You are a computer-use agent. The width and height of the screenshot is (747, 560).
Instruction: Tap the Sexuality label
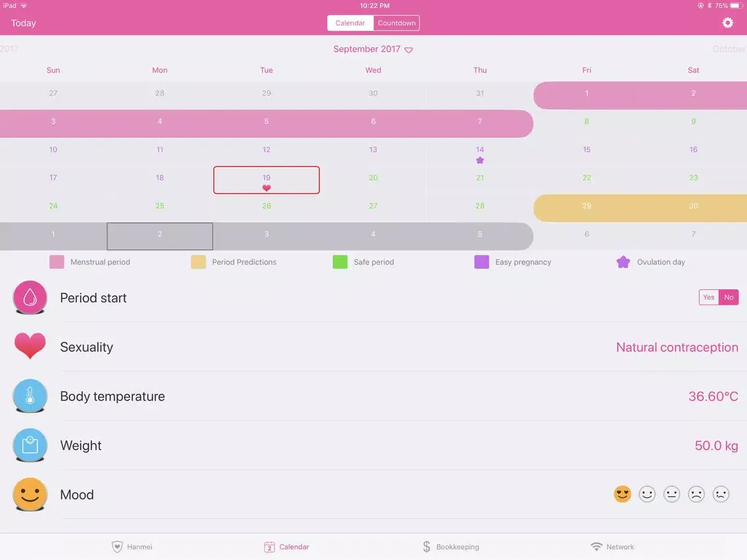(x=87, y=347)
